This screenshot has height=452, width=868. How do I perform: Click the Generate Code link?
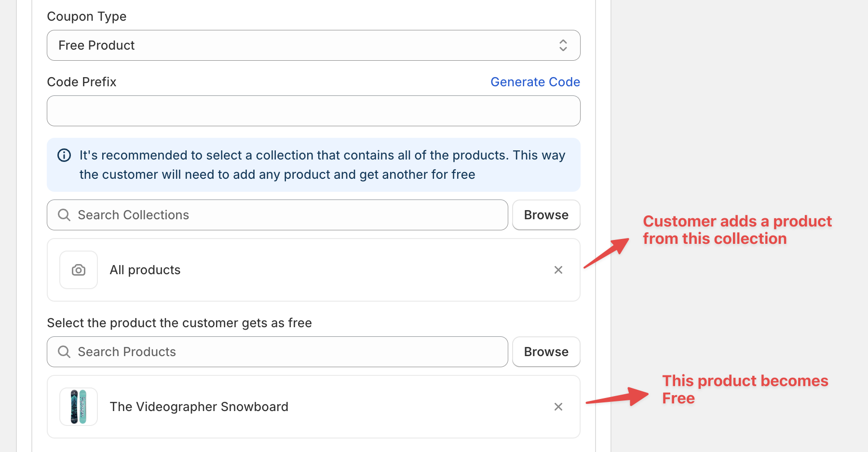click(535, 82)
